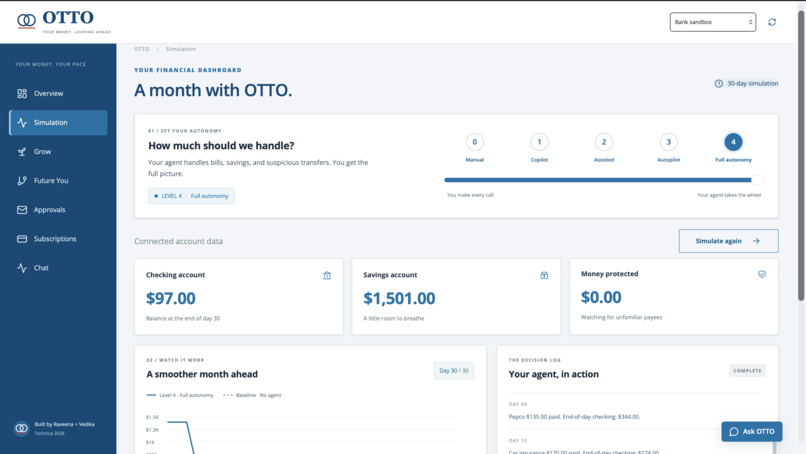Open the Approvals page

[x=58, y=210]
